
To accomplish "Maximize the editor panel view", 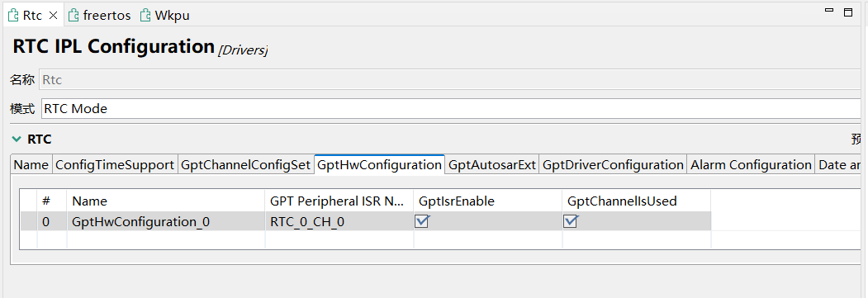I will [848, 12].
